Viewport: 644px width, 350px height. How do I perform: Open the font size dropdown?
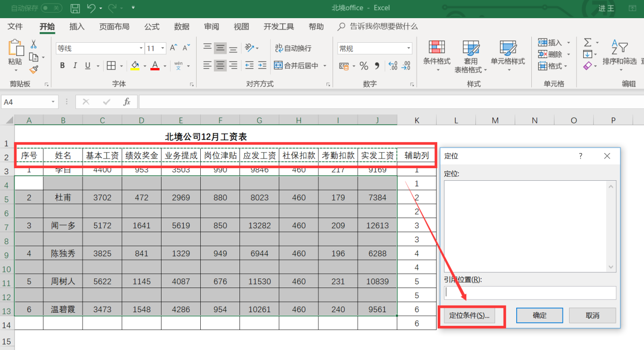[163, 48]
